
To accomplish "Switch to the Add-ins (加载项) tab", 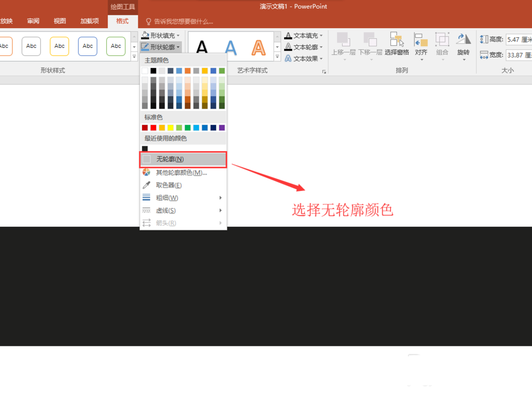I will pyautogui.click(x=89, y=21).
